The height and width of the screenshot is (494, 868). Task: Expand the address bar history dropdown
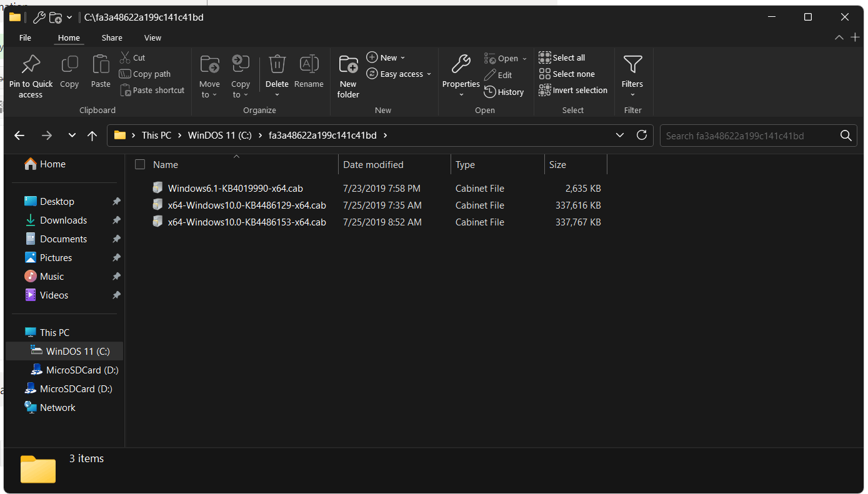[x=620, y=135]
